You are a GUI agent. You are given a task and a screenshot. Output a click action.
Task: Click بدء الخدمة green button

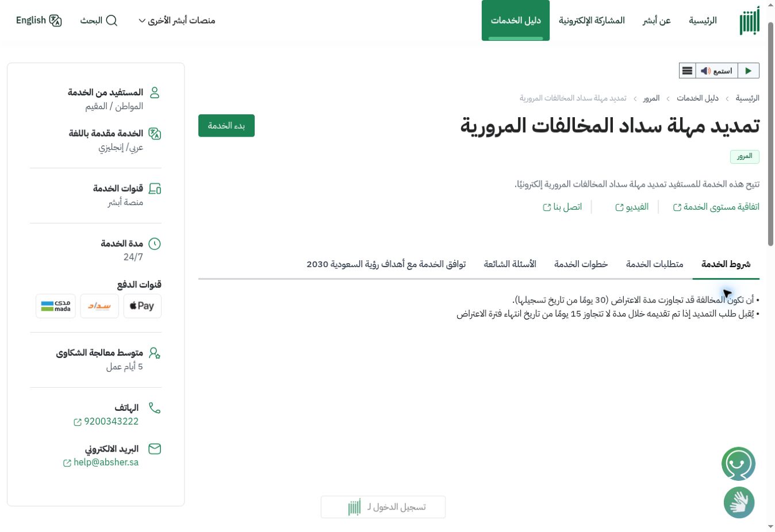tap(227, 126)
